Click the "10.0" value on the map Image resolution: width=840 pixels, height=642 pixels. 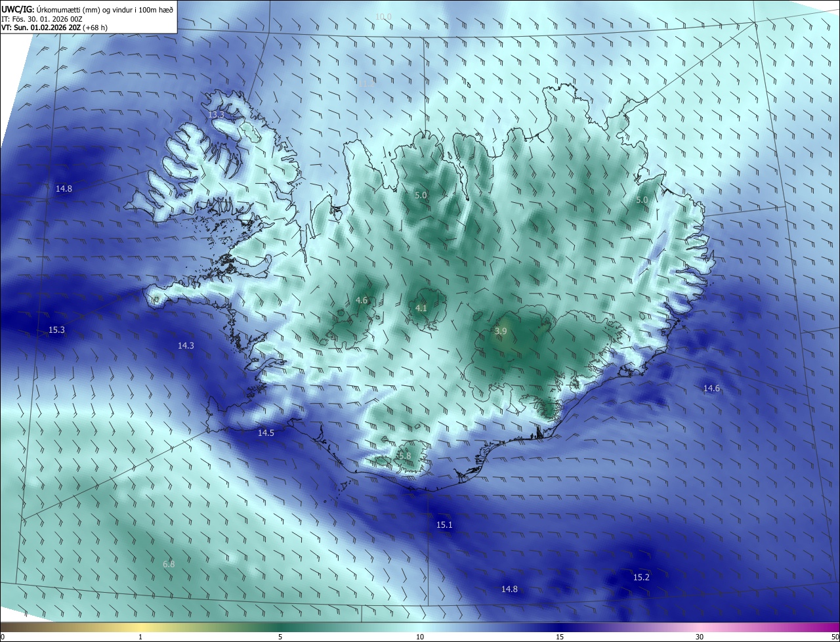coord(383,16)
